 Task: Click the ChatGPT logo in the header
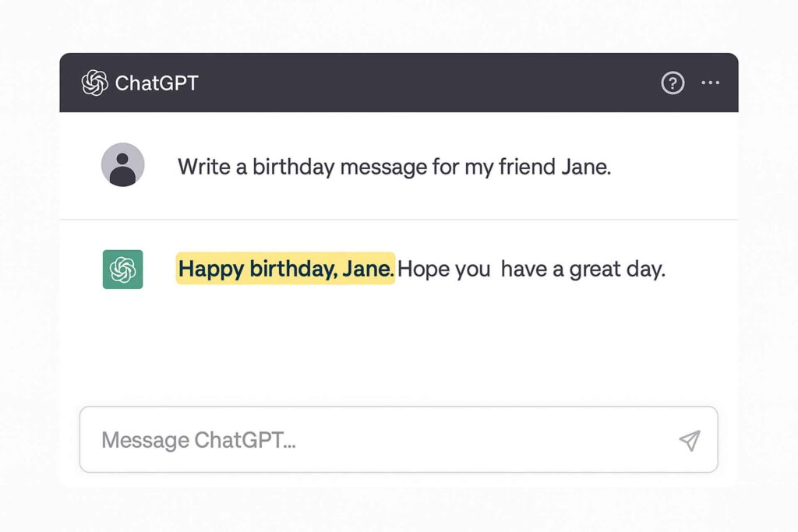pyautogui.click(x=95, y=83)
